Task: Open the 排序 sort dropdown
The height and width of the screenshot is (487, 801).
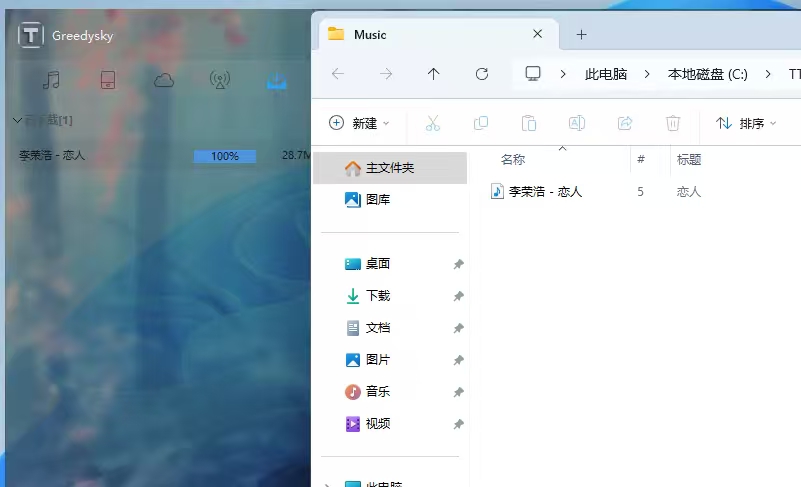Action: tap(746, 123)
